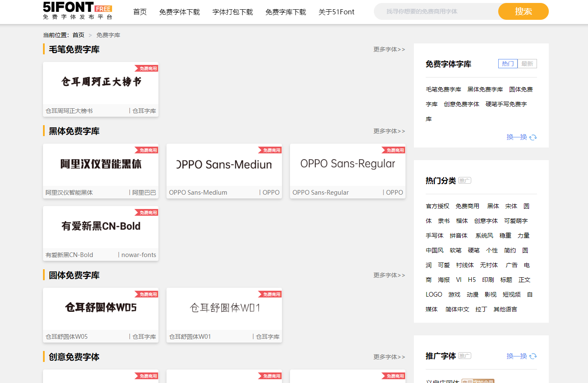Select 影视 category tag
The image size is (588, 383).
click(x=491, y=295)
